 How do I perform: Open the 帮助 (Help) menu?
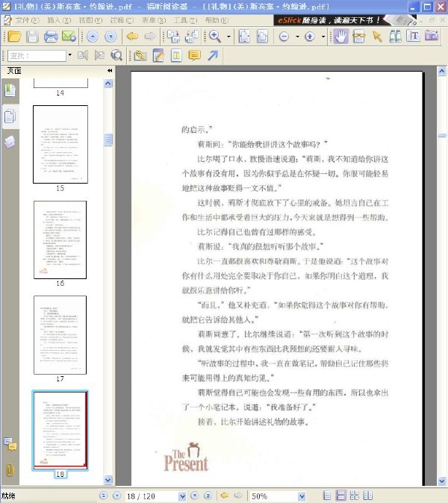tap(217, 20)
